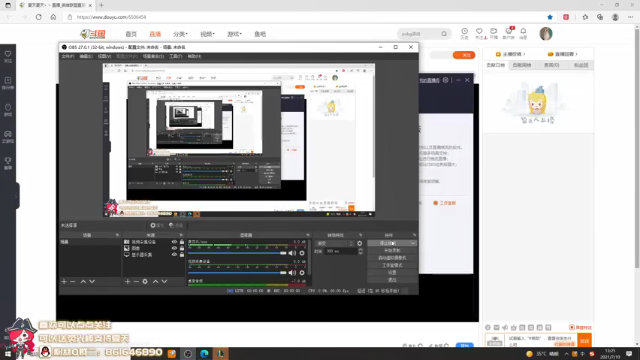Open Windows notification center icon
Image resolution: width=640 pixels, height=360 pixels.
click(629, 353)
